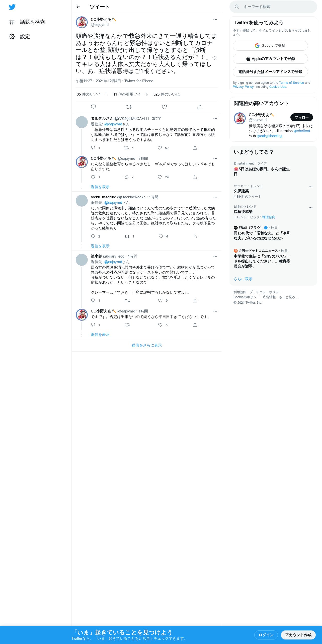Go back with the arrow icon

coord(78,7)
